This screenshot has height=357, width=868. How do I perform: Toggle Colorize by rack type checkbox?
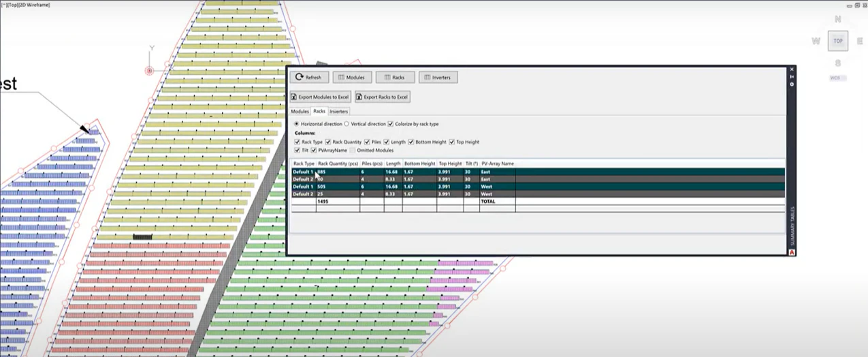[390, 124]
